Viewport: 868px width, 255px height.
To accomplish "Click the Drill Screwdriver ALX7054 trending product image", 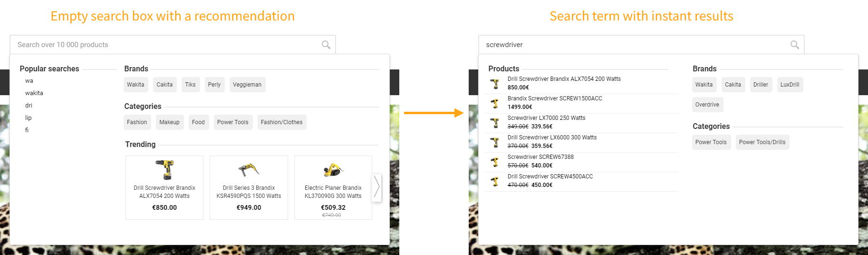I will tap(164, 169).
